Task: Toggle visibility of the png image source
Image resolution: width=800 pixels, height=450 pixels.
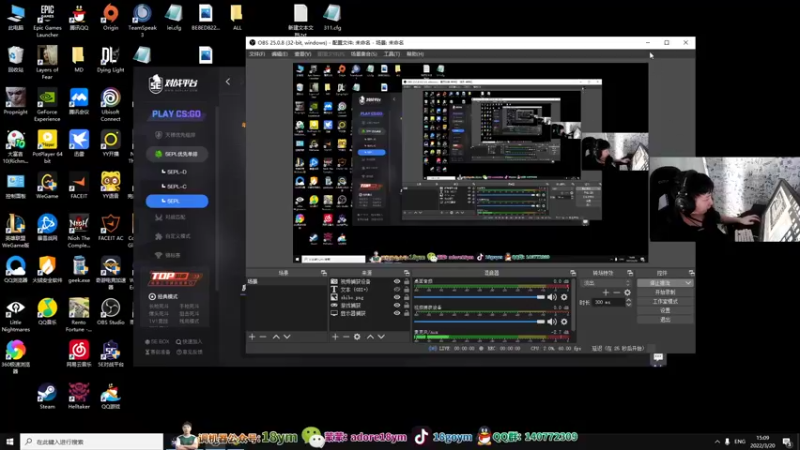Action: [x=397, y=297]
